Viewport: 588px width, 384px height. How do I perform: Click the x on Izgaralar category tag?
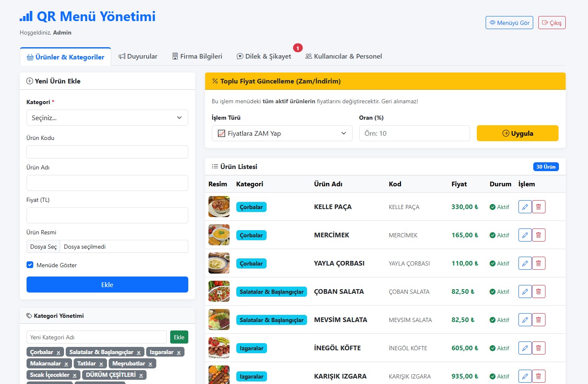click(x=179, y=352)
